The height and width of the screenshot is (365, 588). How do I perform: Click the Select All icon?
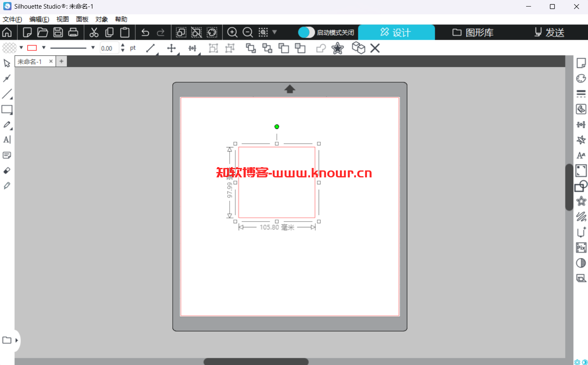tap(181, 32)
